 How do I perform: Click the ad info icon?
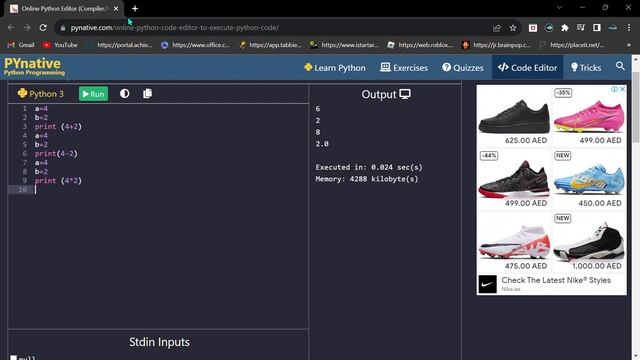(x=614, y=89)
